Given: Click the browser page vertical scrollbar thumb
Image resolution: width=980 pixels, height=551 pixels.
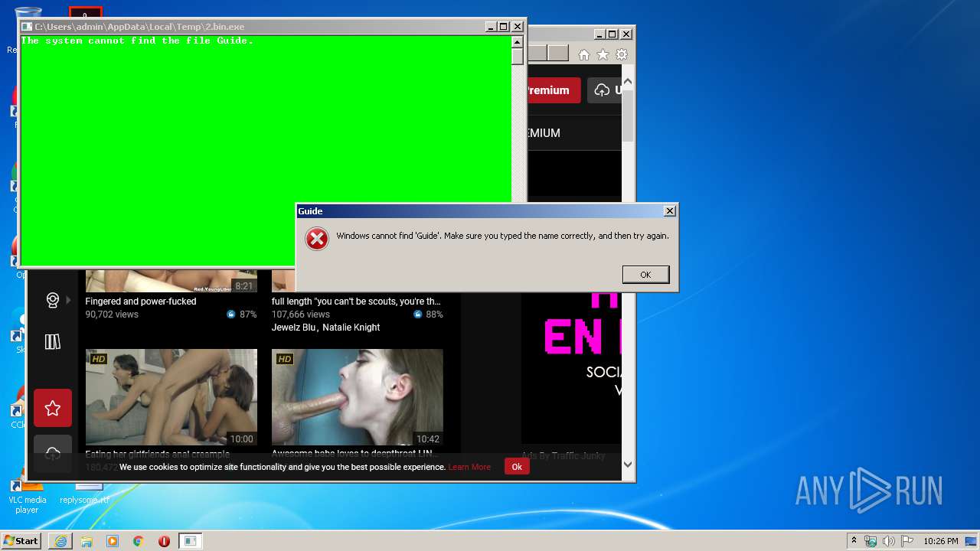Looking at the screenshot, I should click(628, 115).
